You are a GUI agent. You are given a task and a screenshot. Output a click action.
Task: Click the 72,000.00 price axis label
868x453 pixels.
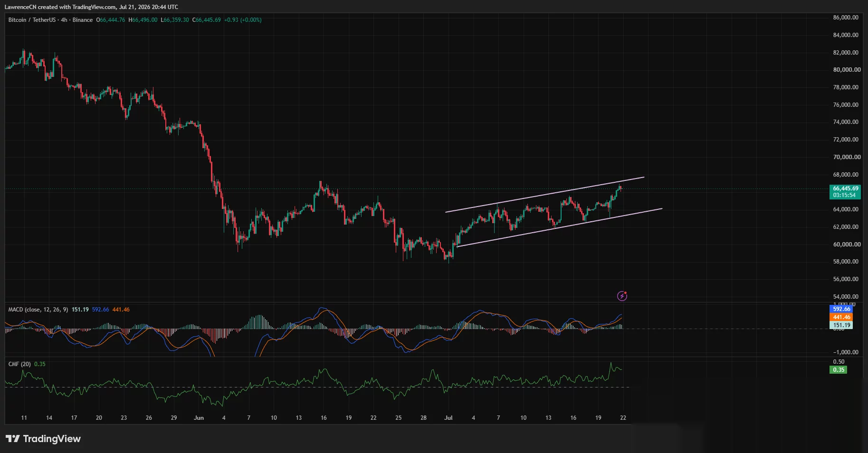point(846,140)
